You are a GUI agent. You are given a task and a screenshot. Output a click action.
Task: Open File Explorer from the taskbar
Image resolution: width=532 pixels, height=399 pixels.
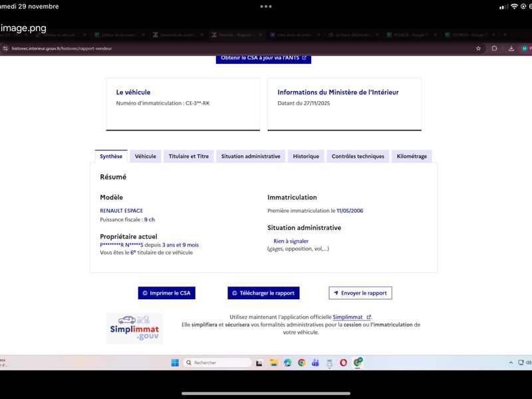click(x=273, y=362)
